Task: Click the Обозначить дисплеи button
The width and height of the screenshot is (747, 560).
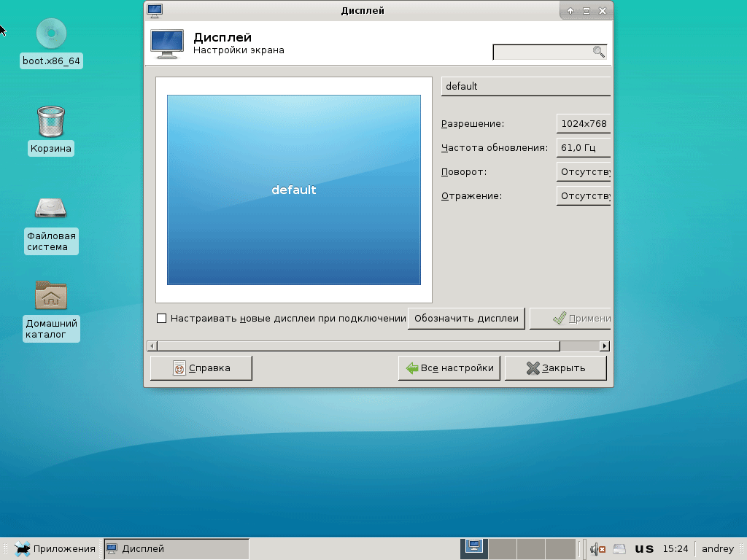Action: [x=466, y=319]
